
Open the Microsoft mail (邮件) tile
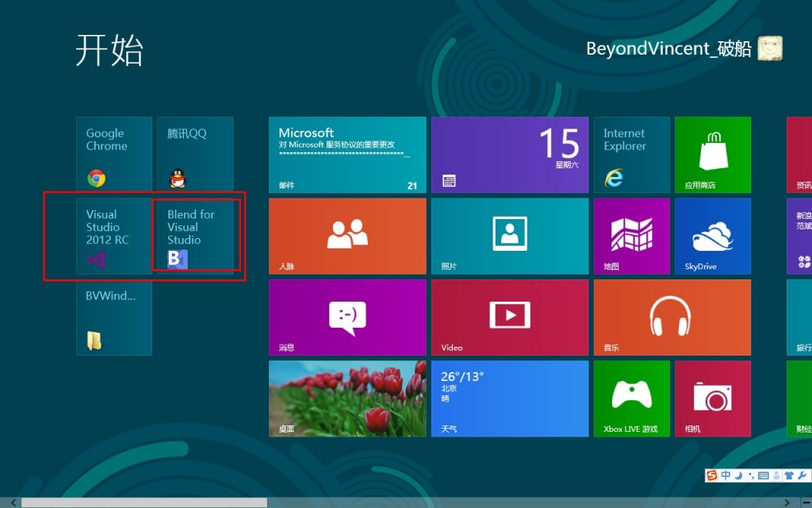coord(347,155)
